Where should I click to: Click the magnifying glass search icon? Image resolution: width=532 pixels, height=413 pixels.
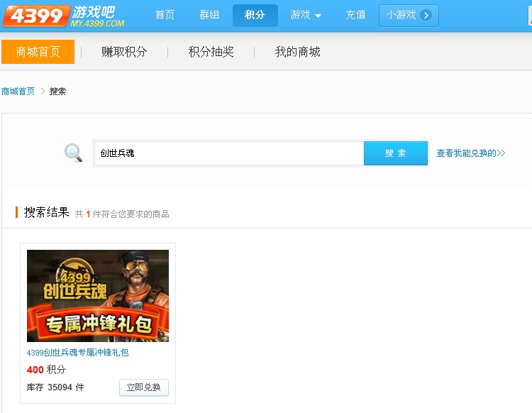(73, 153)
